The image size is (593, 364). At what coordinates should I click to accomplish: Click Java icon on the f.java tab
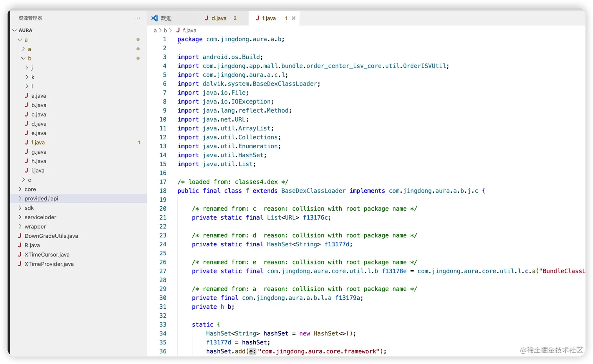tap(257, 18)
